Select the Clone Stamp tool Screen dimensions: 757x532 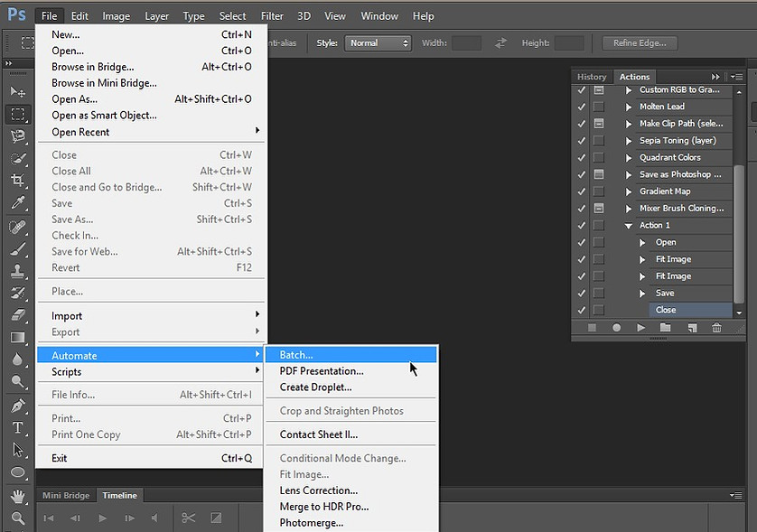[x=18, y=271]
